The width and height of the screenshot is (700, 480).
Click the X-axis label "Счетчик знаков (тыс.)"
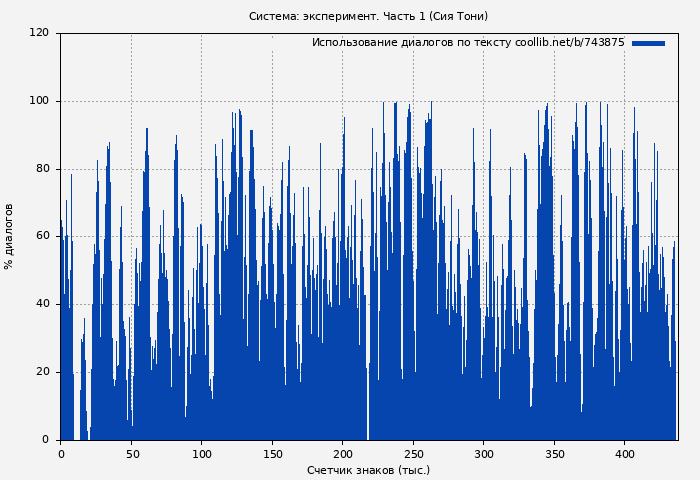tap(368, 470)
